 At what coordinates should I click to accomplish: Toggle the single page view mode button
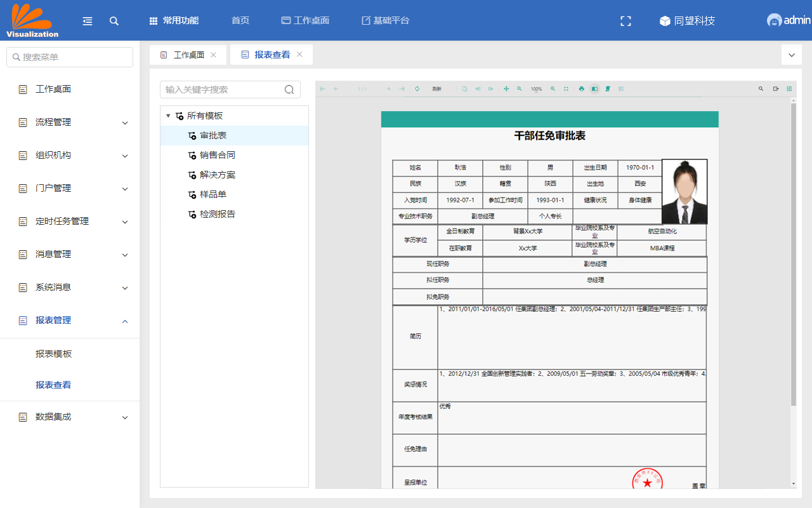click(x=594, y=89)
